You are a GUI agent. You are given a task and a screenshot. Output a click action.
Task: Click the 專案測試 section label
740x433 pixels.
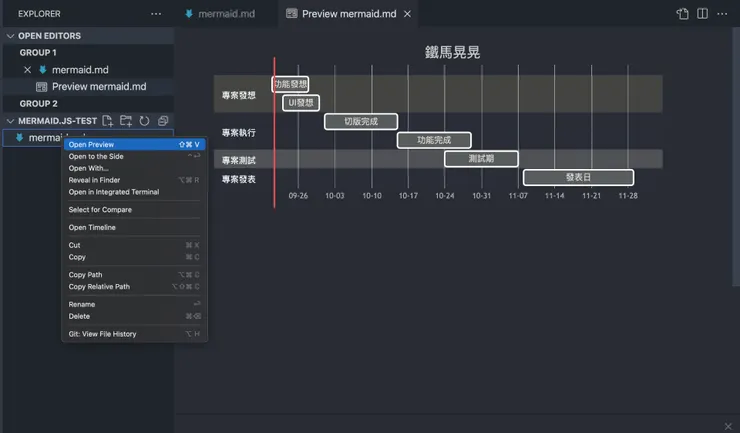pyautogui.click(x=239, y=161)
